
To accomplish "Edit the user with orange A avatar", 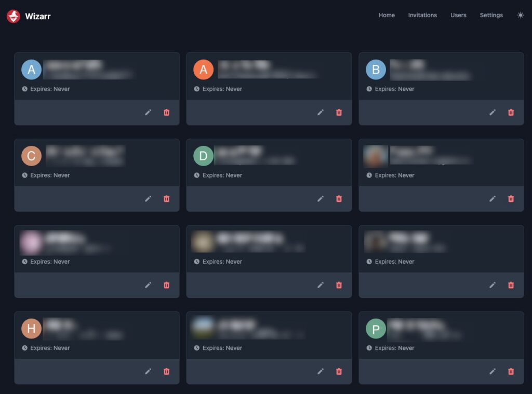I will coord(321,112).
